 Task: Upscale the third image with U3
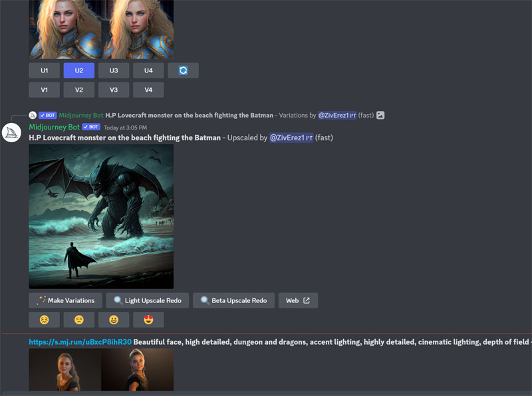tap(114, 70)
